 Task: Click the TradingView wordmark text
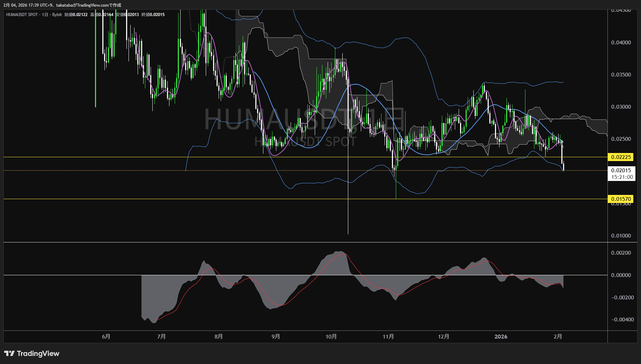(x=38, y=354)
